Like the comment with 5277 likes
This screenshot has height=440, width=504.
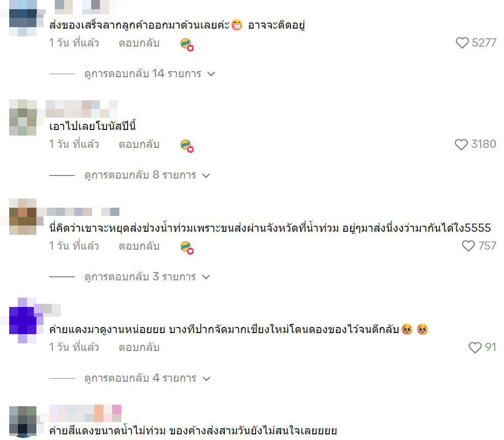462,42
